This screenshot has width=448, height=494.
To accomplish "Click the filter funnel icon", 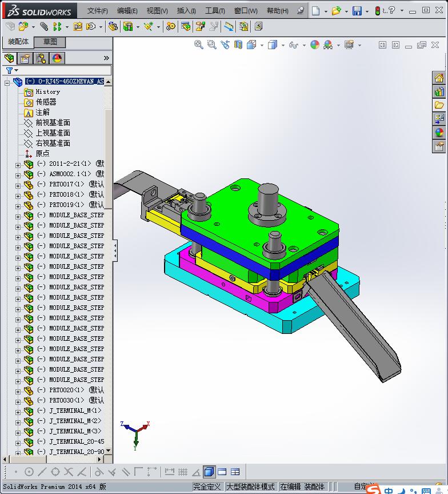I will [10, 70].
